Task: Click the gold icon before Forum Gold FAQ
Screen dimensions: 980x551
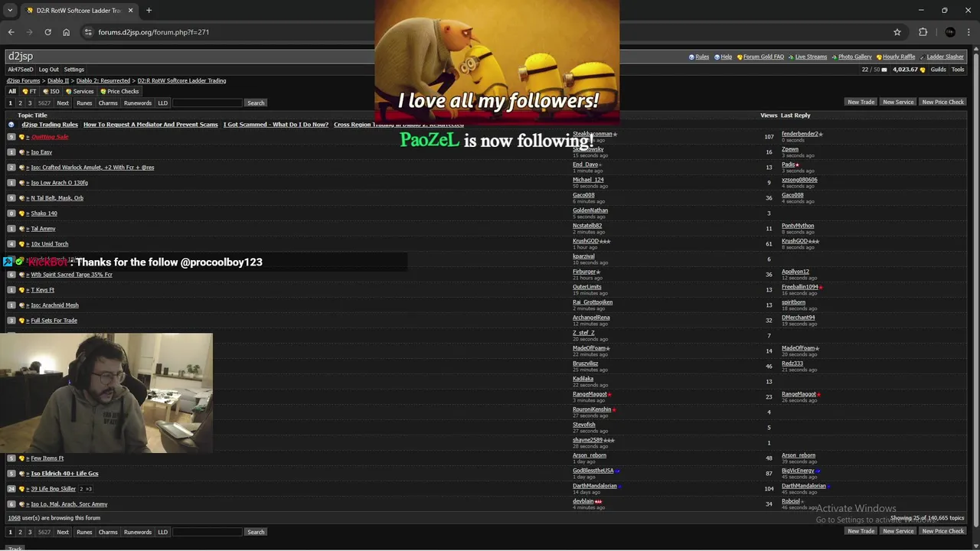Action: 740,57
